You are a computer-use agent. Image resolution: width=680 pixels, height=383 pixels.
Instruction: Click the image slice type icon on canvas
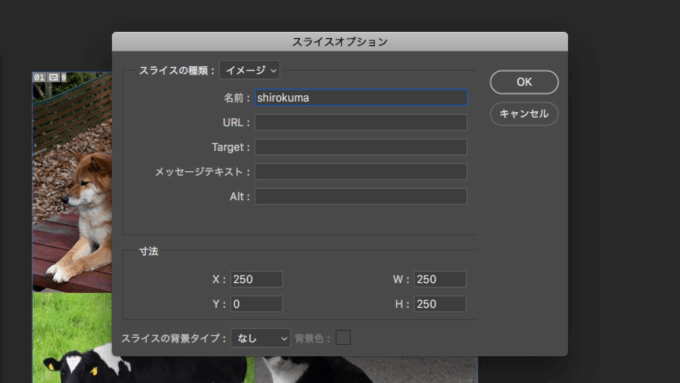54,77
